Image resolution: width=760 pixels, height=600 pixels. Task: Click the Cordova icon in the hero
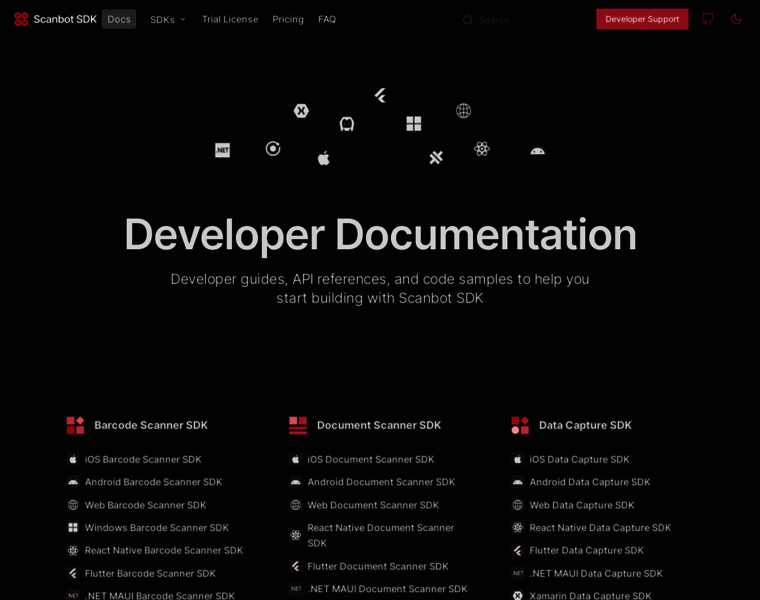[x=347, y=124]
